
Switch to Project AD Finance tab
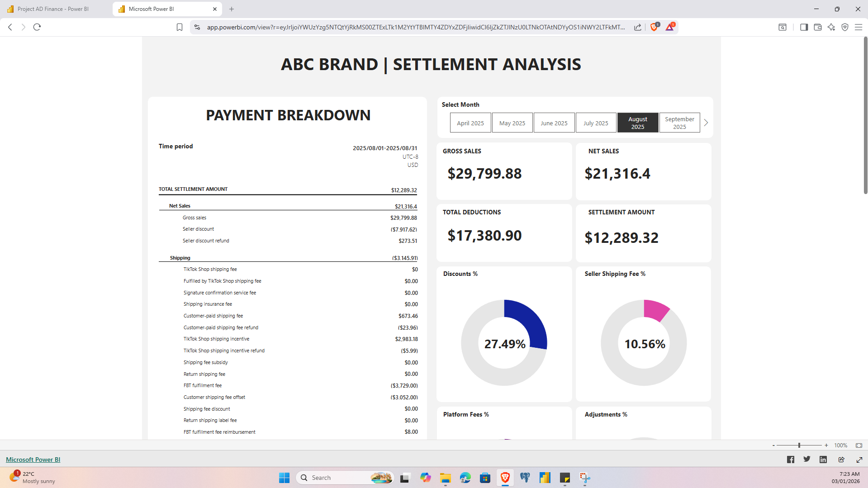(53, 9)
